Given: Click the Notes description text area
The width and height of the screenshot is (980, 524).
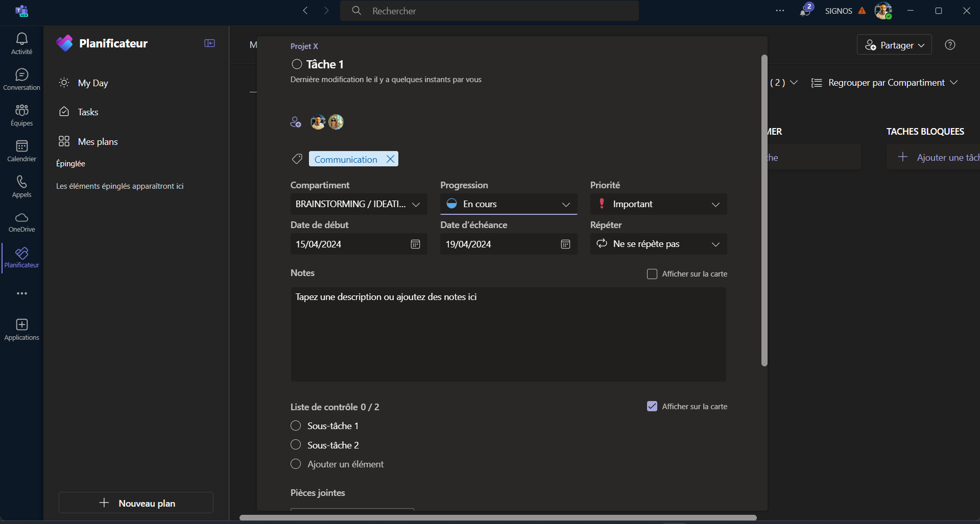Looking at the screenshot, I should (x=508, y=334).
